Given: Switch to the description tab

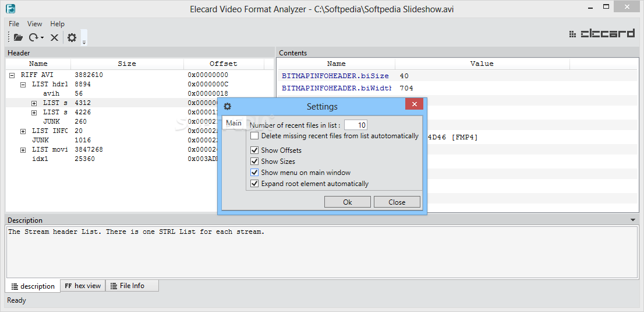Looking at the screenshot, I should [33, 286].
